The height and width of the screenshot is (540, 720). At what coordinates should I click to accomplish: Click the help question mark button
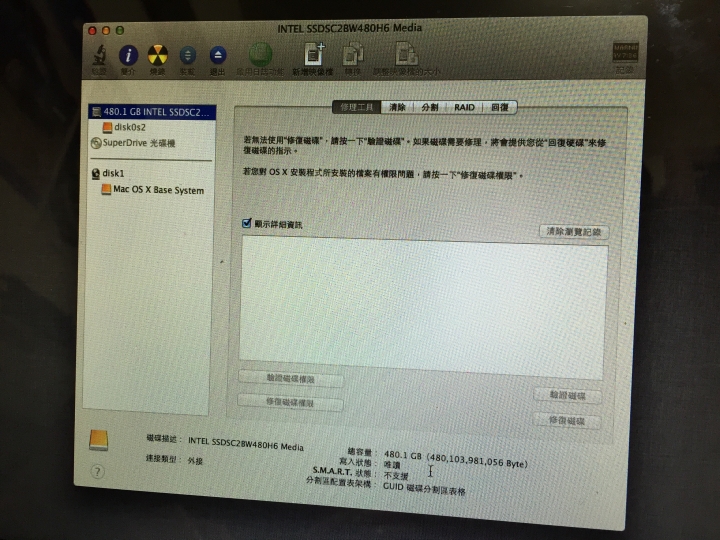97,472
